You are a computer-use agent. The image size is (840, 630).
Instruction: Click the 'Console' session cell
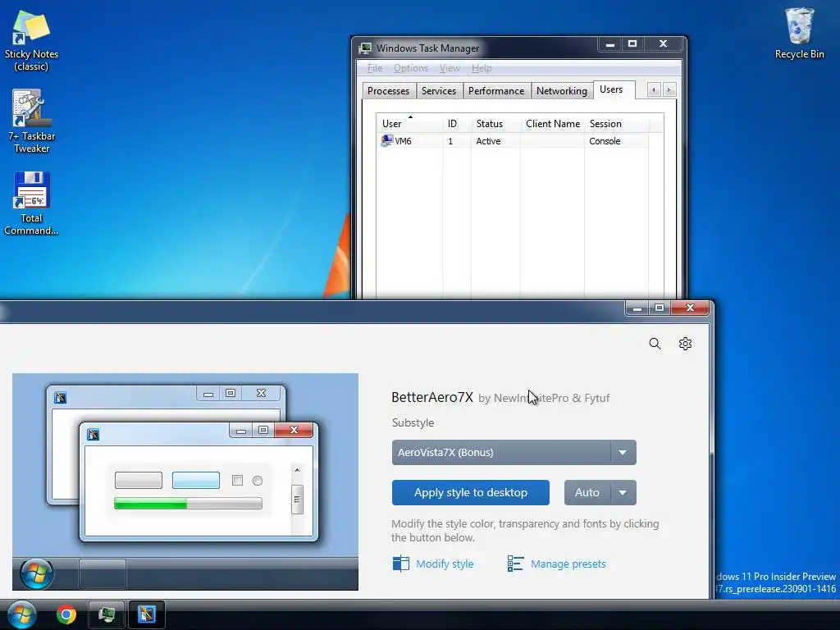click(605, 141)
